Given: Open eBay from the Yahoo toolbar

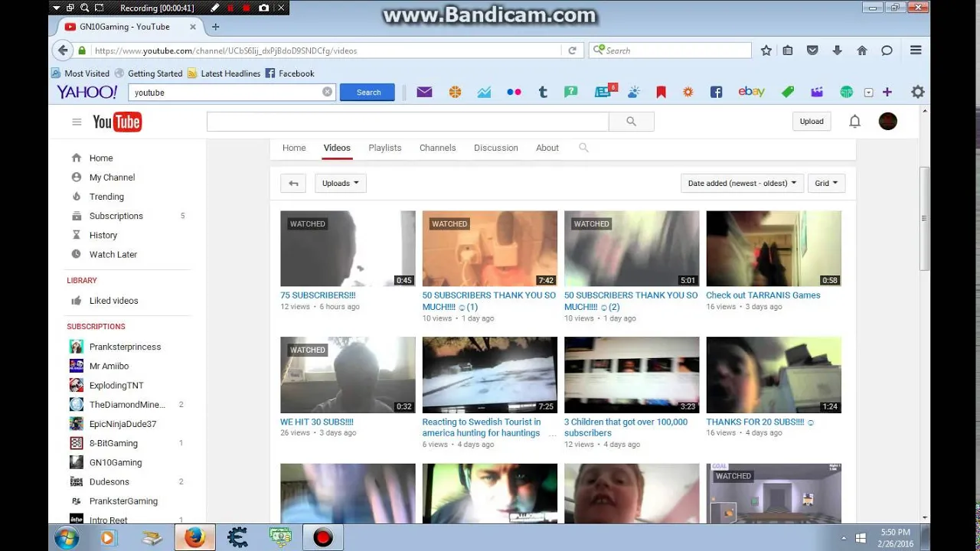Looking at the screenshot, I should point(751,92).
